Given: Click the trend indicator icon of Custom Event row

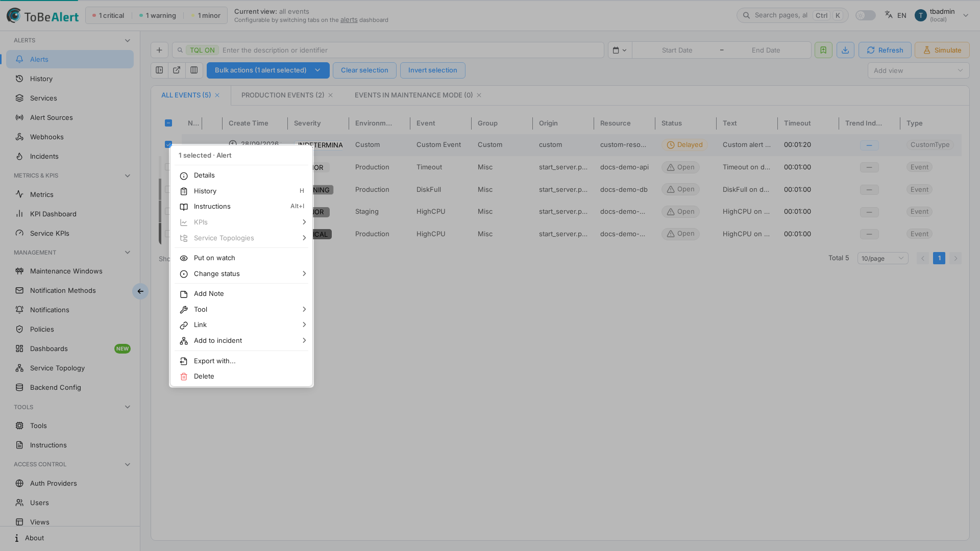Looking at the screenshot, I should (x=869, y=145).
